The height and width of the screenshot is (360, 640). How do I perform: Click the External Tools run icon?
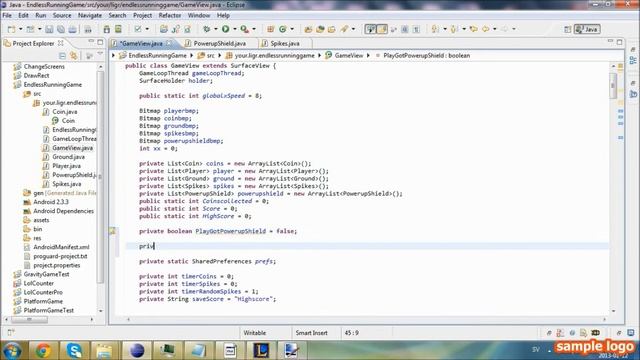(x=244, y=29)
